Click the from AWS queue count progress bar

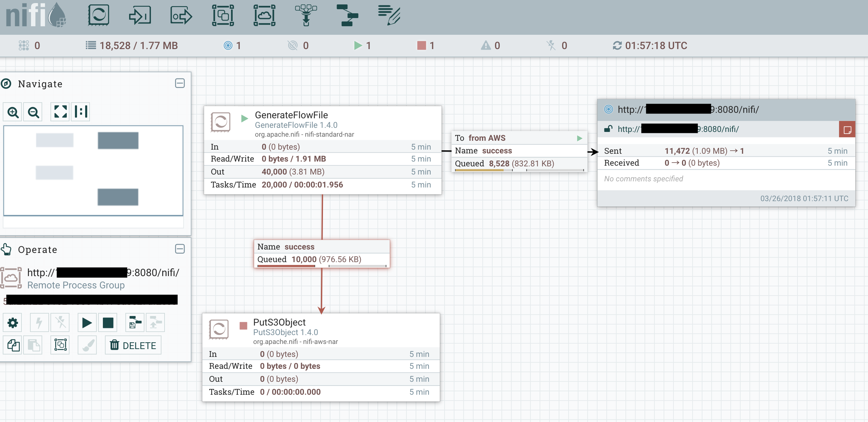pyautogui.click(x=484, y=170)
